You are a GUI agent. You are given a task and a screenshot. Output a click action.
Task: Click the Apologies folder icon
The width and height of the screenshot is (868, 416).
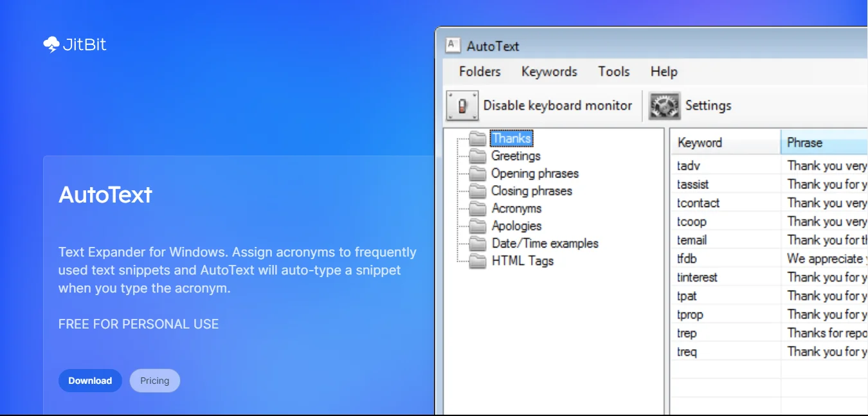pyautogui.click(x=477, y=226)
